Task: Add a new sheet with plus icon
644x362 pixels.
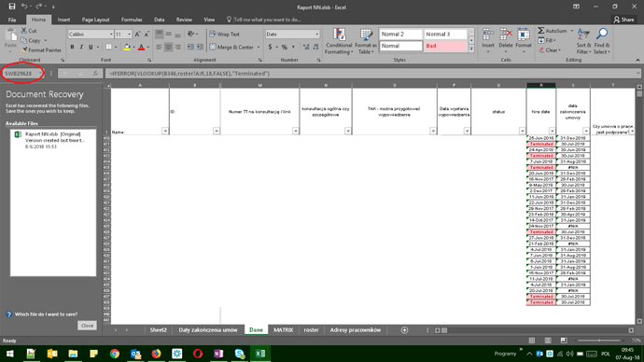Action: pos(404,330)
